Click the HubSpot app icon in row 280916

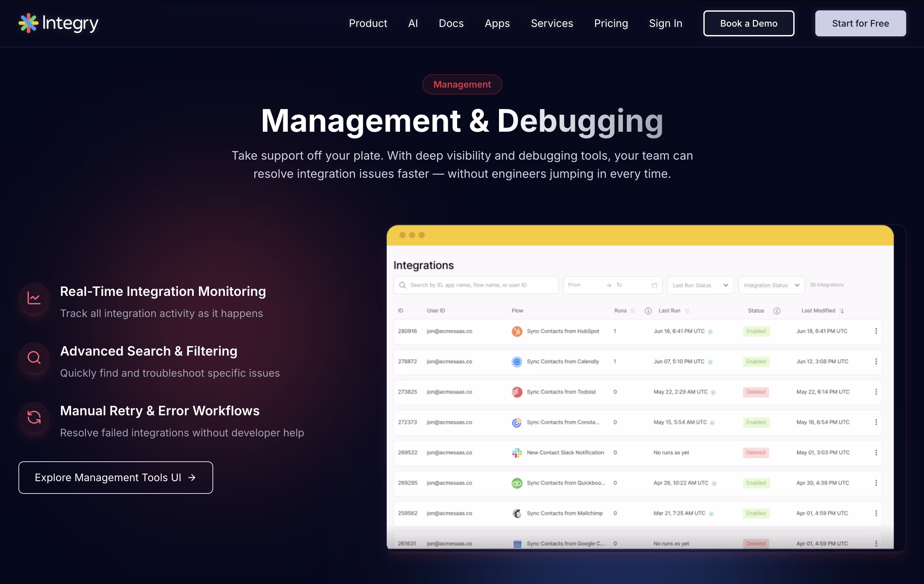517,331
